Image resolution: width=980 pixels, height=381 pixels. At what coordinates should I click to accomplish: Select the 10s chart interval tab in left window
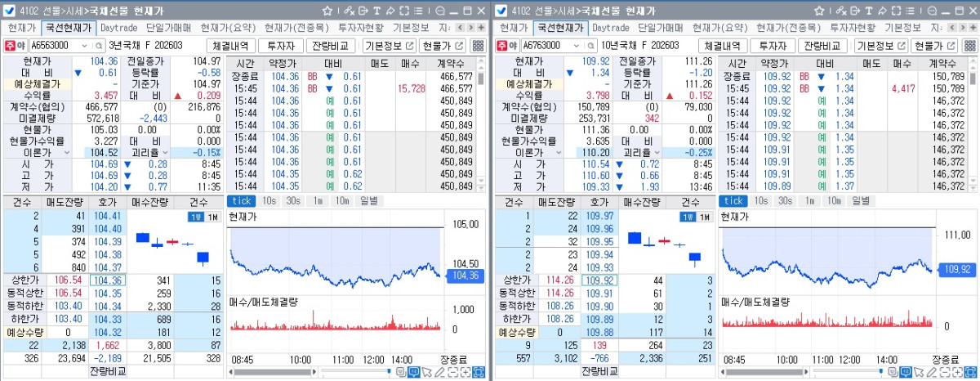tap(269, 200)
